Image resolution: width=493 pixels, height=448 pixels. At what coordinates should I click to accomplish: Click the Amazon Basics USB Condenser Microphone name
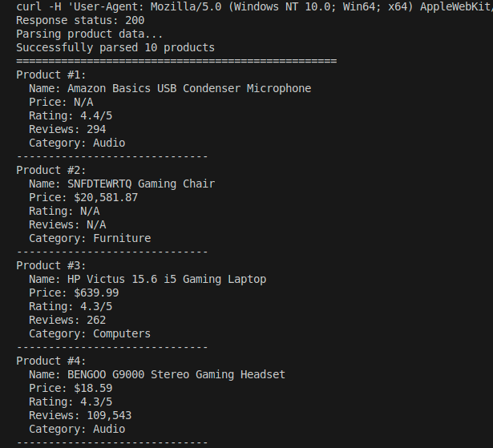pos(189,88)
